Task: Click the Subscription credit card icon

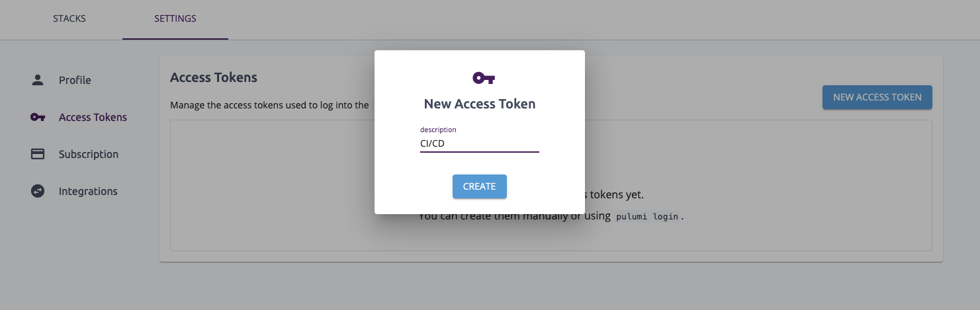Action: point(38,154)
